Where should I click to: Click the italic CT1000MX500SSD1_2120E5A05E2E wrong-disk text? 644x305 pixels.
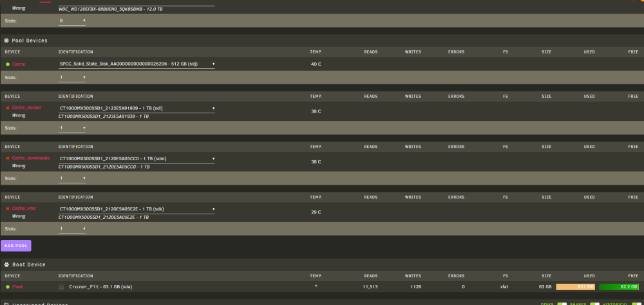point(104,217)
